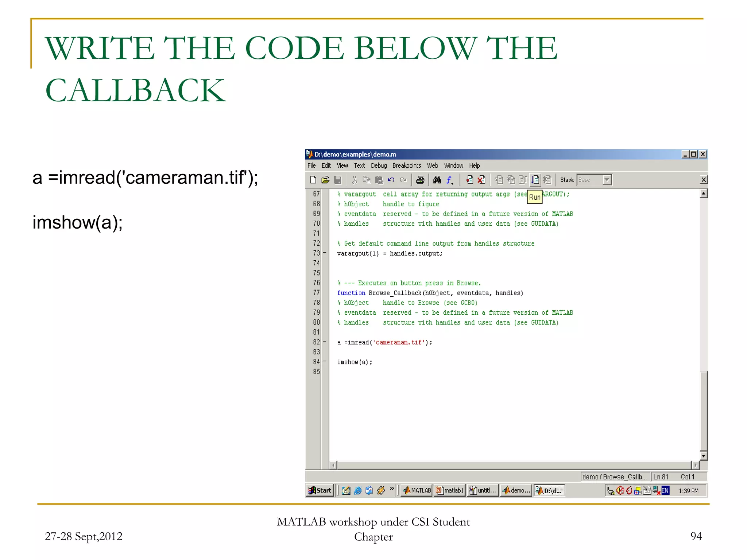Open the show functions f dropdown
This screenshot has height=560, width=747.
point(450,180)
